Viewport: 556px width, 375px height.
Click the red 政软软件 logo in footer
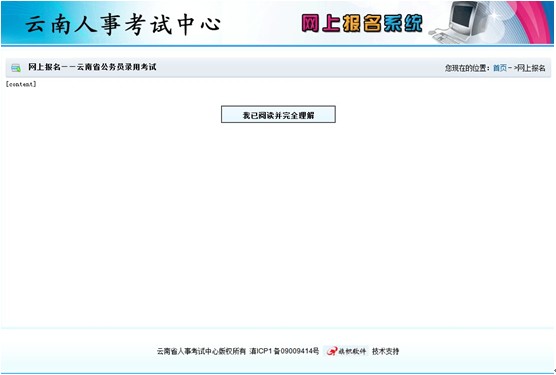(346, 351)
